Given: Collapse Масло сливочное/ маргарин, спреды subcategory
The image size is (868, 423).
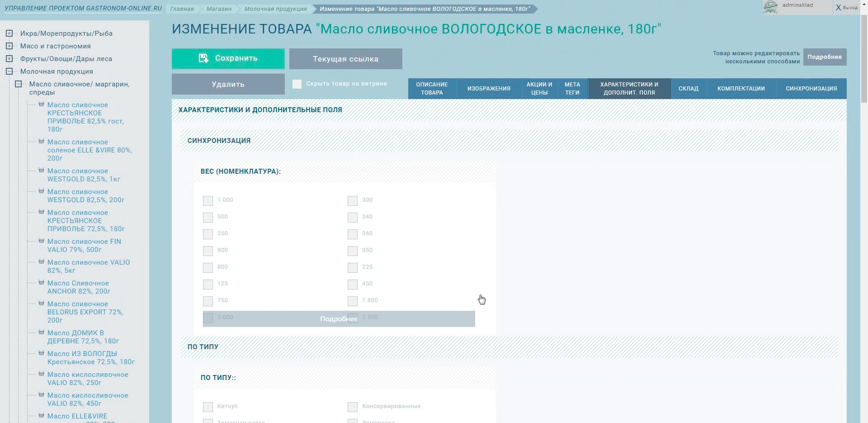Looking at the screenshot, I should click(18, 84).
